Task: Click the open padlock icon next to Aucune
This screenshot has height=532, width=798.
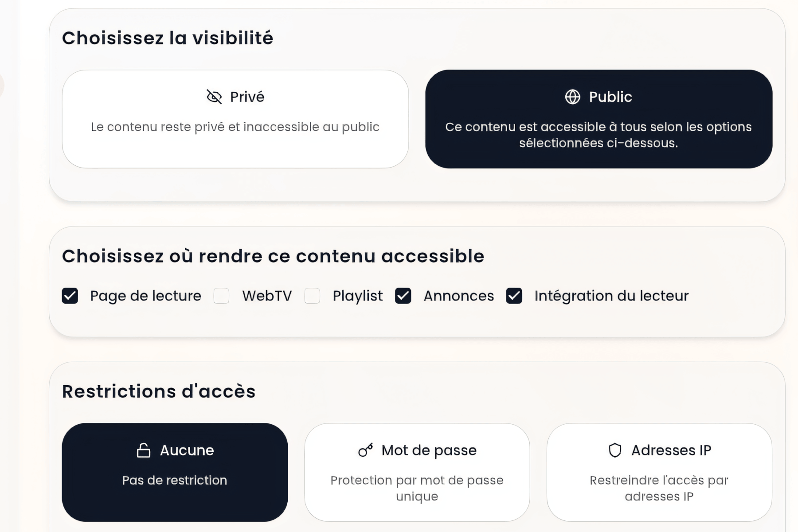Action: coord(143,450)
